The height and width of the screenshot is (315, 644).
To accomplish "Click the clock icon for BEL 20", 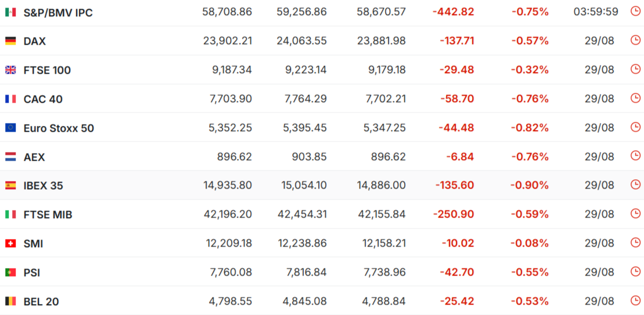I will pyautogui.click(x=635, y=300).
